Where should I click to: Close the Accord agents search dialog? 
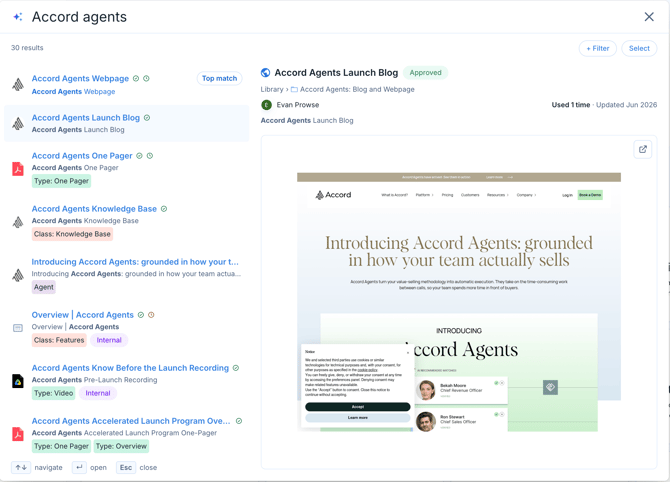click(649, 17)
